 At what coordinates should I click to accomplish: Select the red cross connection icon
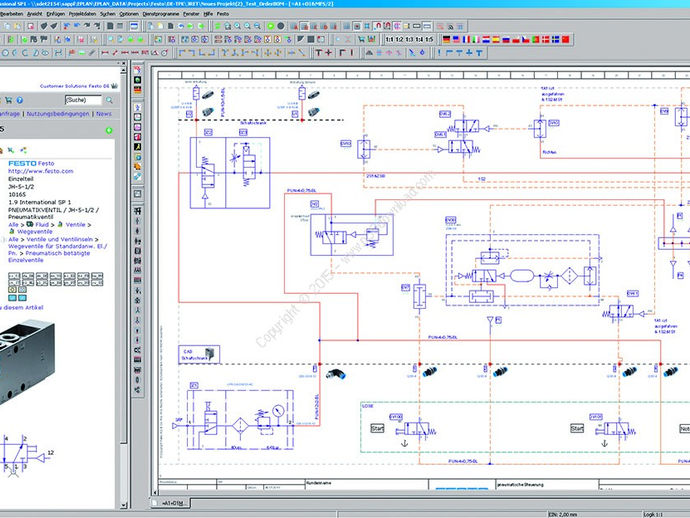(x=328, y=53)
